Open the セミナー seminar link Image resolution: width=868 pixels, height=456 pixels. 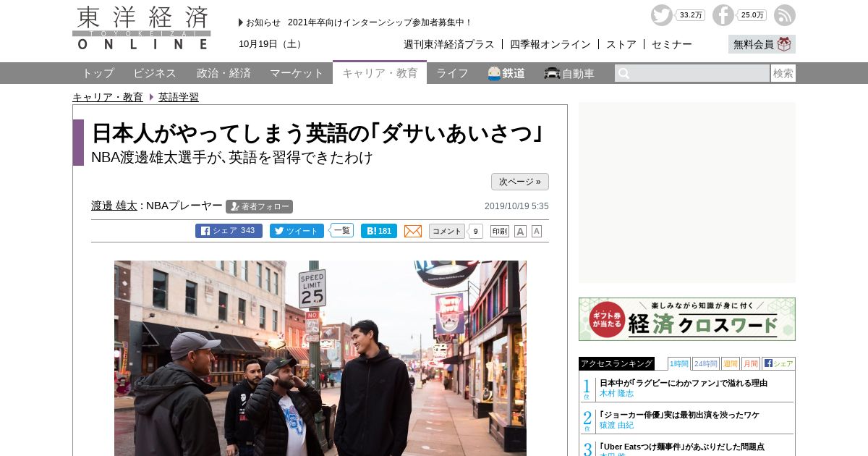(672, 44)
